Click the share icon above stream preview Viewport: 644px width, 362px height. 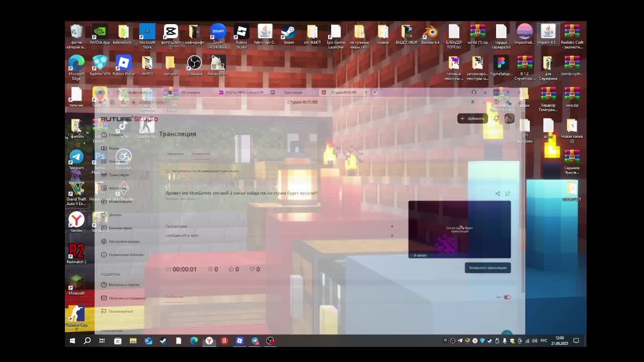[498, 194]
